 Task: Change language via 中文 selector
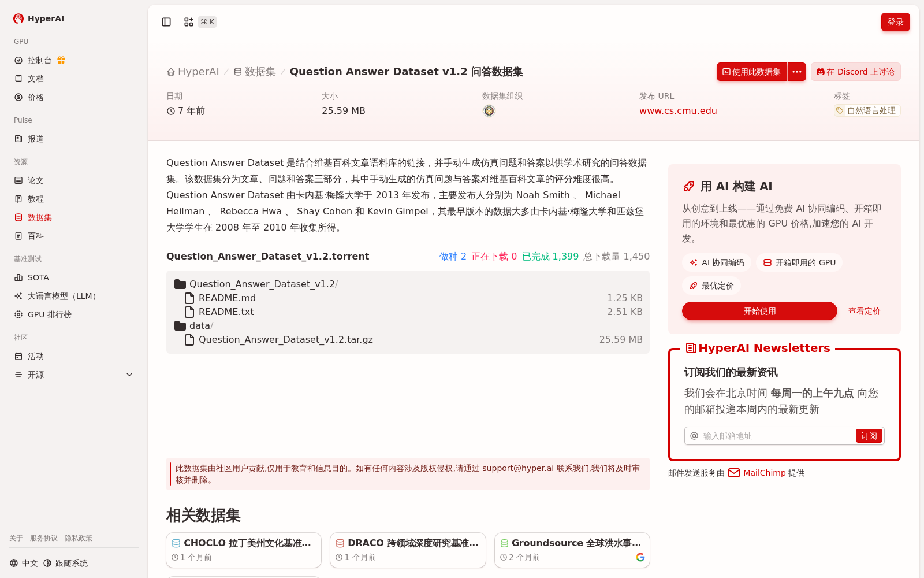[x=24, y=563]
